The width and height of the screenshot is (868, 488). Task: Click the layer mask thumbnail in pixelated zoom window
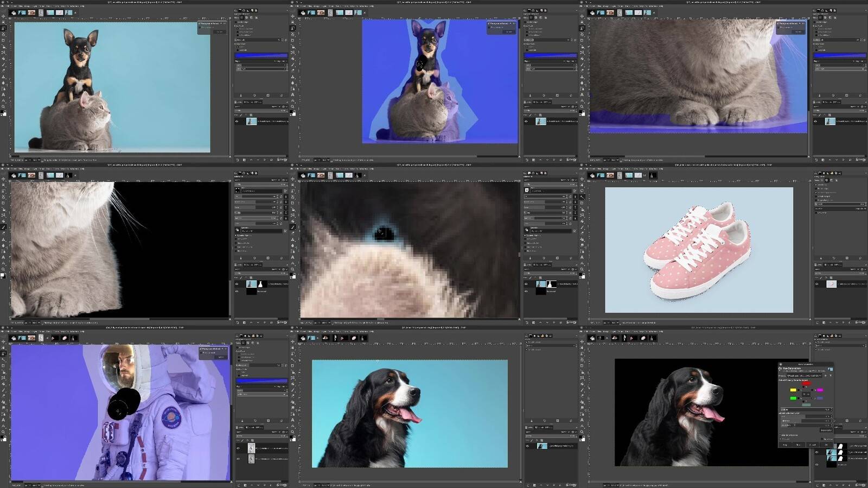(x=551, y=284)
